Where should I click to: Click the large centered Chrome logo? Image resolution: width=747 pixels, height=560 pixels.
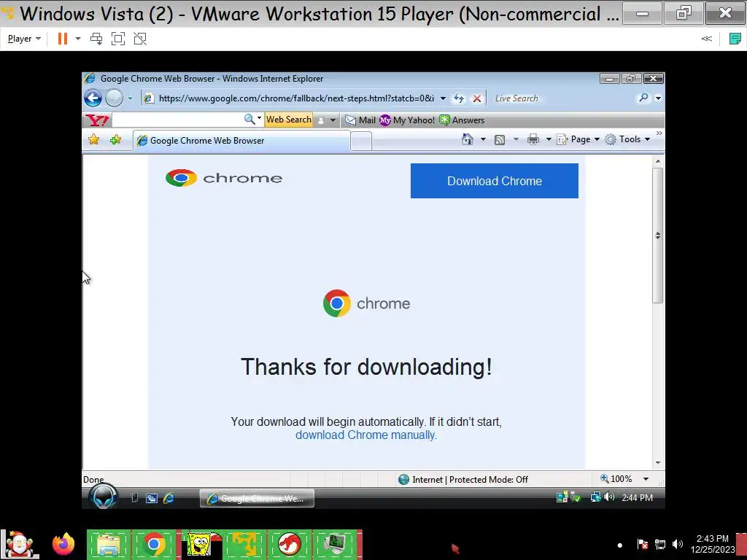click(x=366, y=303)
